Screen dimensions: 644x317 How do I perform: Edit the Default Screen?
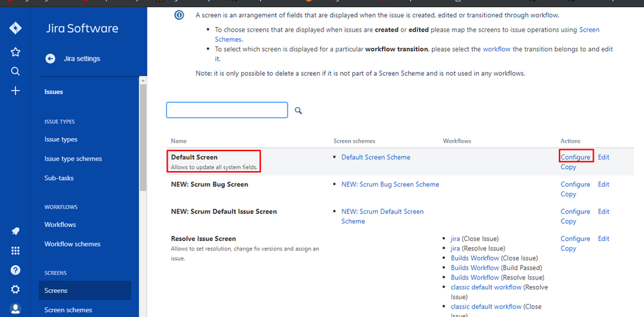click(603, 157)
